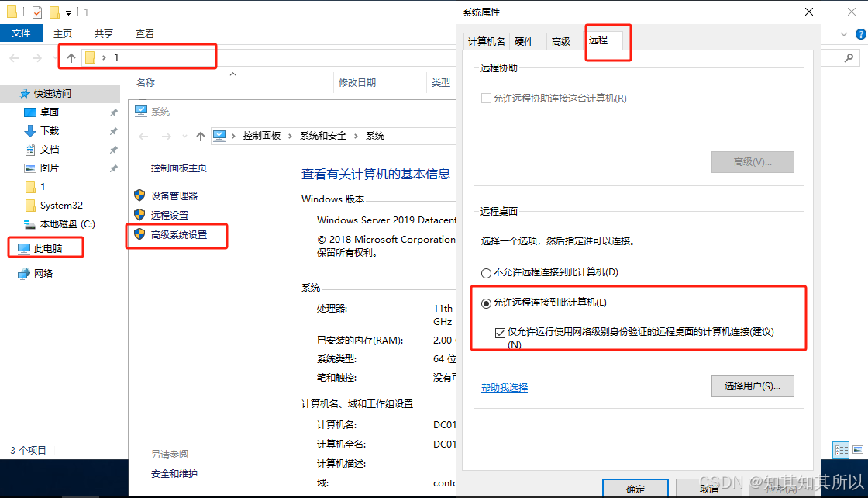Switch to the 共享 ribbon tab
This screenshot has height=498, width=868.
tap(104, 34)
